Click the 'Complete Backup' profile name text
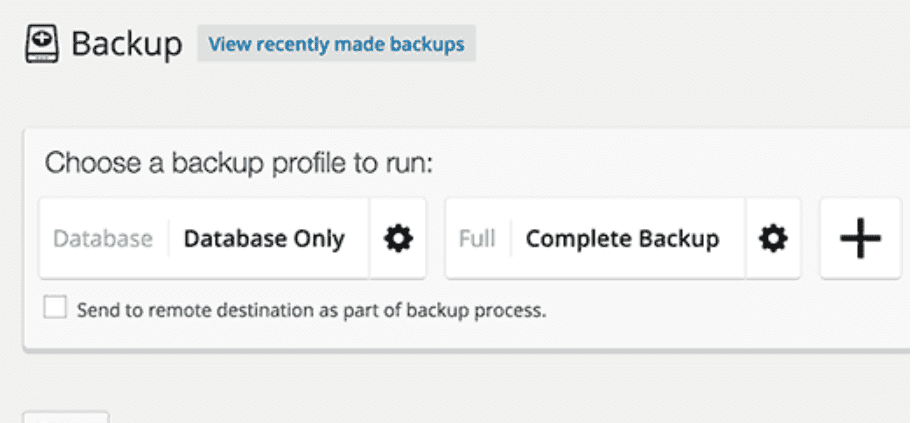 622,240
